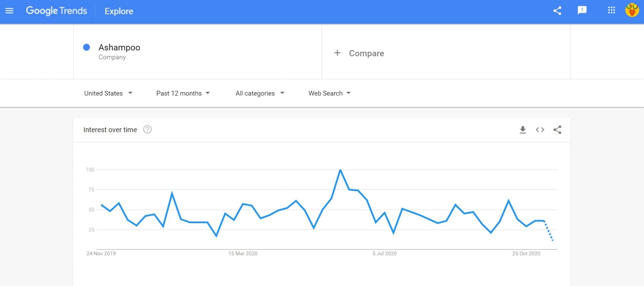Open the send feedback icon
The height and width of the screenshot is (286, 644).
click(582, 10)
